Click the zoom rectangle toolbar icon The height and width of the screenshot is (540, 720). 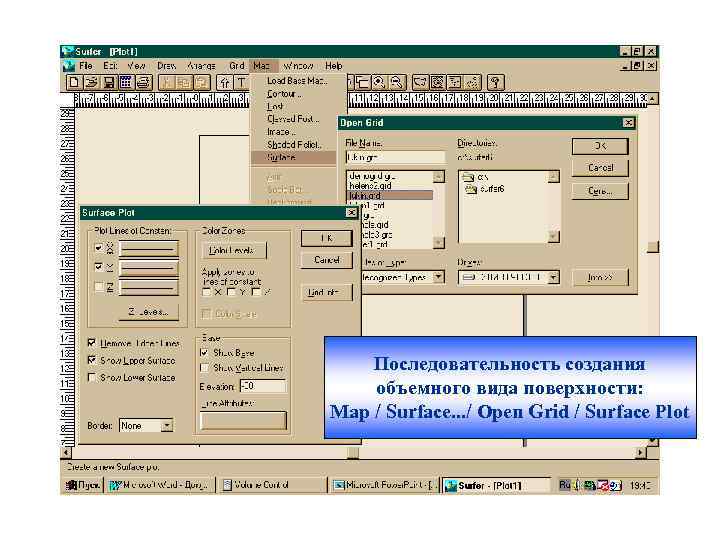pos(362,83)
